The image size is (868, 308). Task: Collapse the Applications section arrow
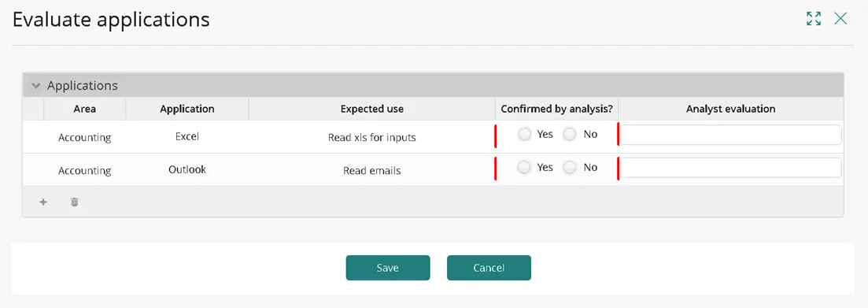point(36,86)
